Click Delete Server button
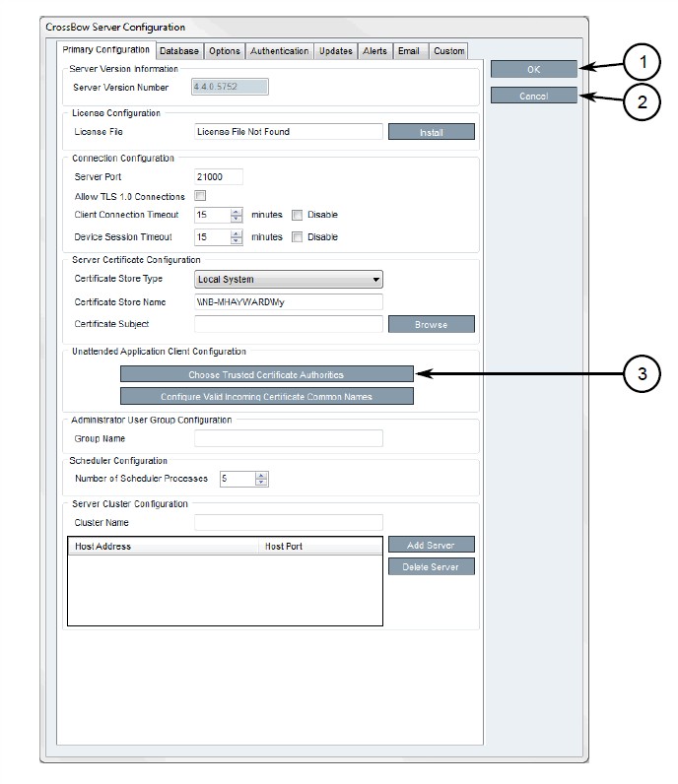The height and width of the screenshot is (784, 678). point(432,566)
